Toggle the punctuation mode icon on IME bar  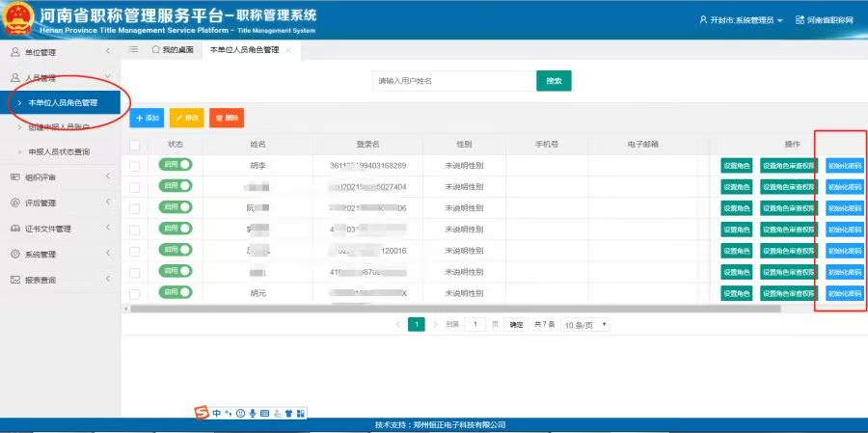click(x=229, y=413)
